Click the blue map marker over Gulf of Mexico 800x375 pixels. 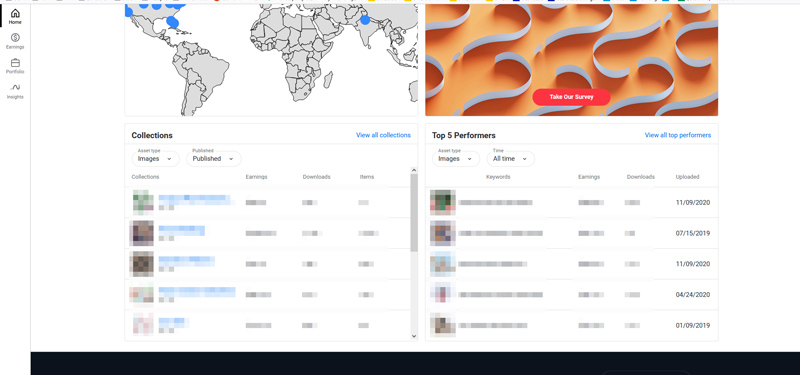[x=173, y=22]
